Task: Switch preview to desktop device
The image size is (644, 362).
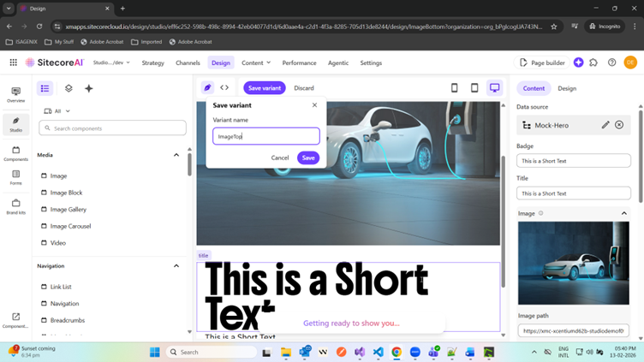Action: (x=494, y=87)
